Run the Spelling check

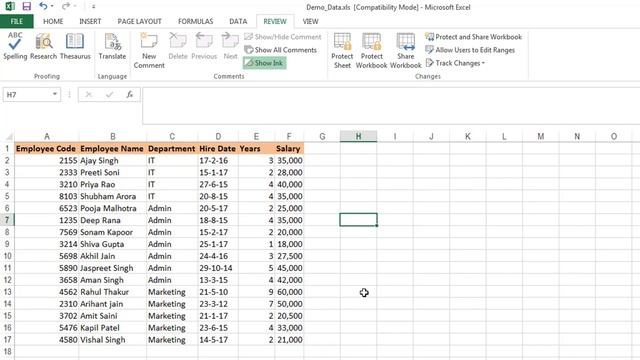[15, 46]
